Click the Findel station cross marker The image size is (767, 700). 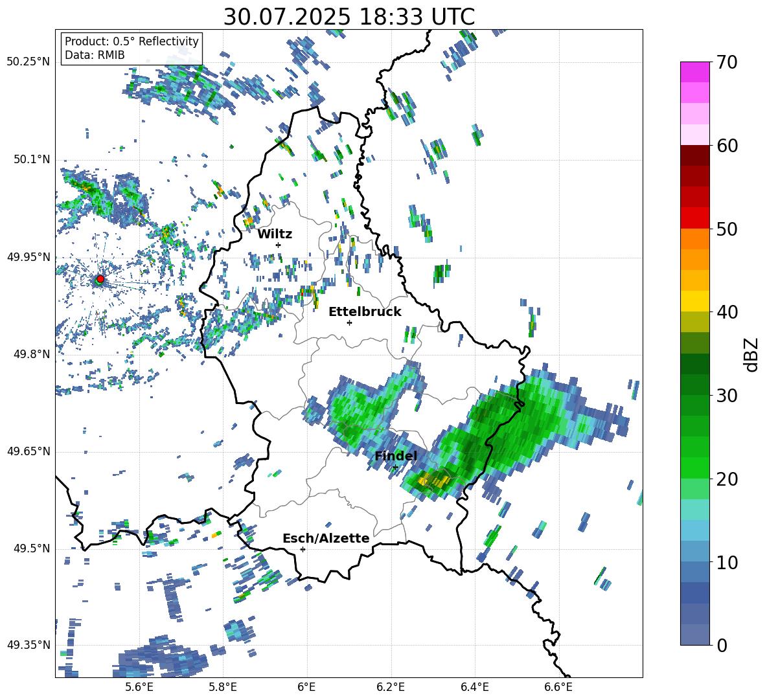tap(395, 468)
